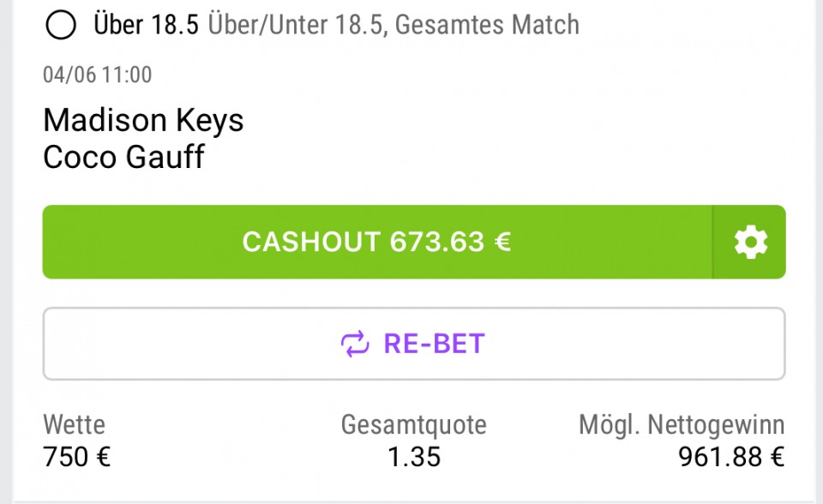The width and height of the screenshot is (823, 504).
Task: Click the Gesamtquote label
Action: coord(413,425)
